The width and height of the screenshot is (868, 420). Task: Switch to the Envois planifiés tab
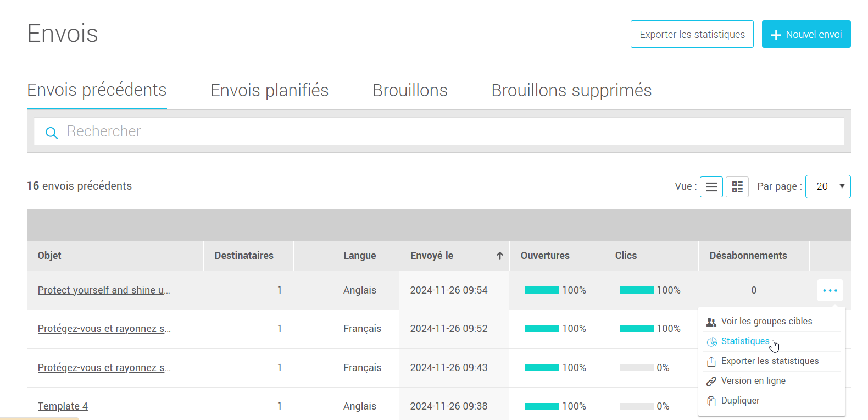pyautogui.click(x=269, y=90)
